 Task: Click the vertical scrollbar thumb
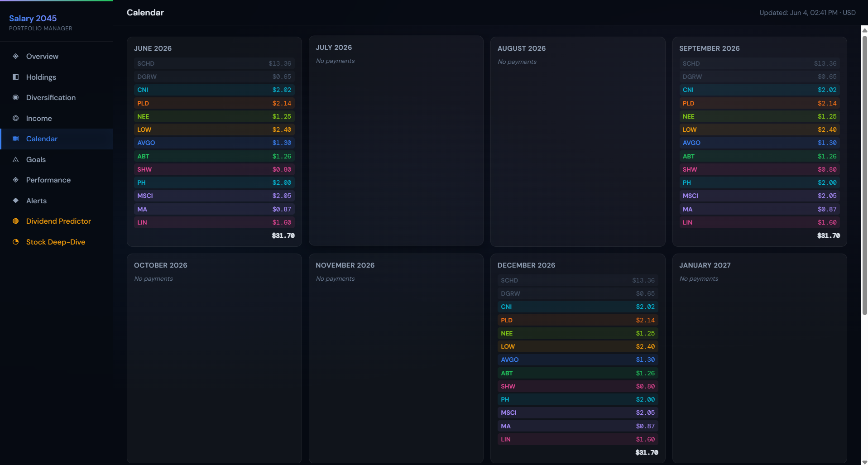(864, 175)
